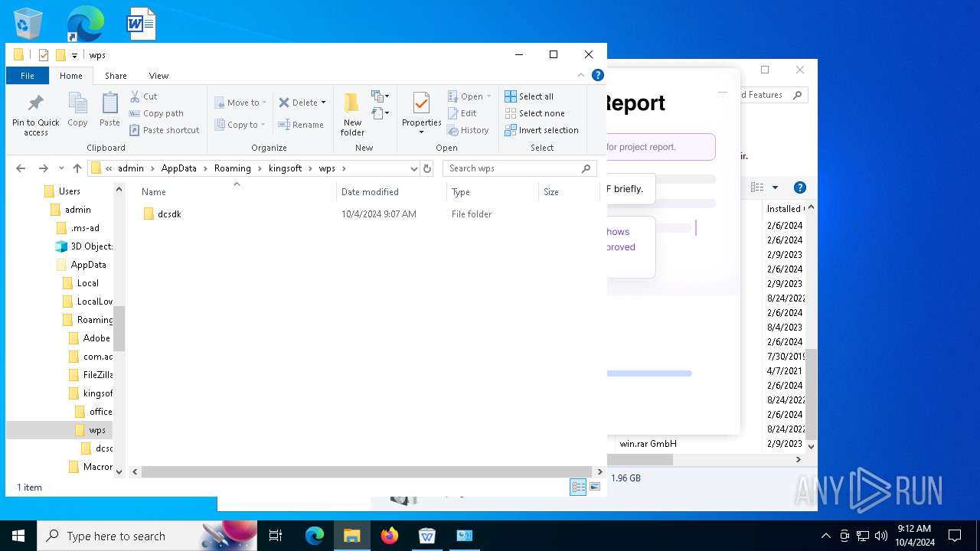Click the Search wps input field
Screen dimensions: 980x551
[511, 168]
